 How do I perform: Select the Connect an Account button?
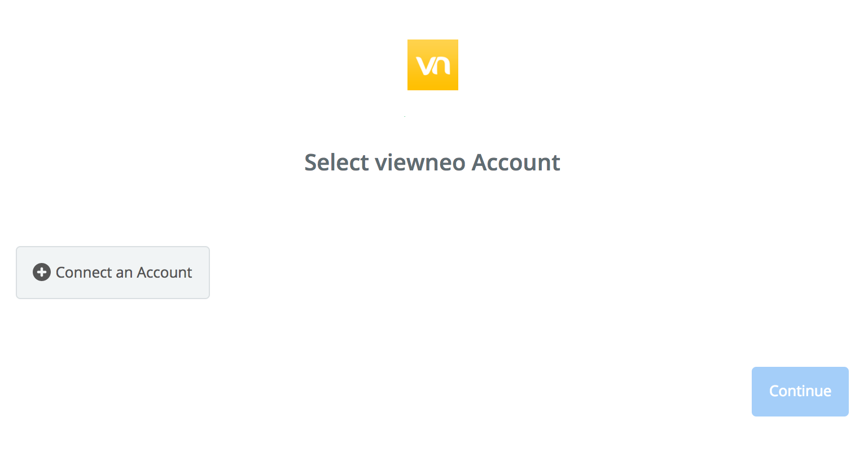point(113,273)
